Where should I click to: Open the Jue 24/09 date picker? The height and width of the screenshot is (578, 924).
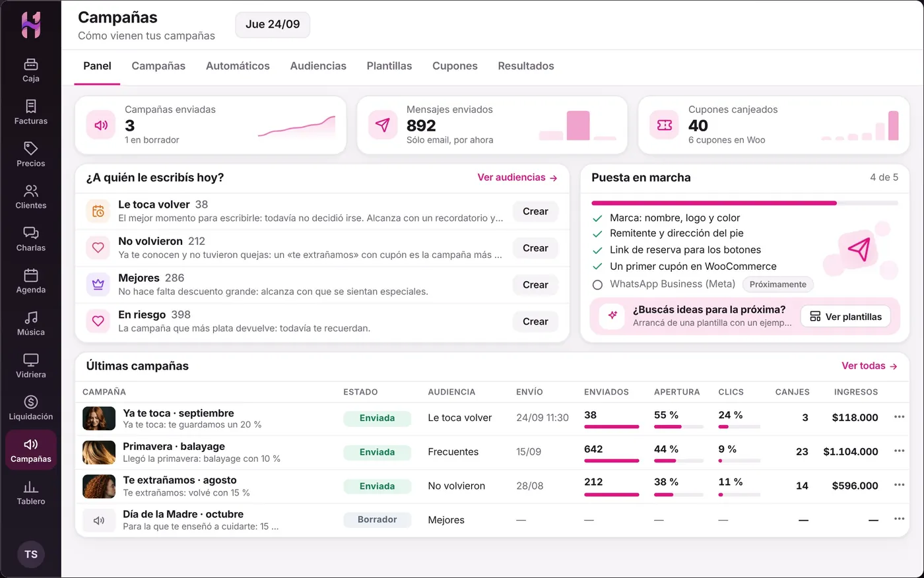[x=273, y=24]
